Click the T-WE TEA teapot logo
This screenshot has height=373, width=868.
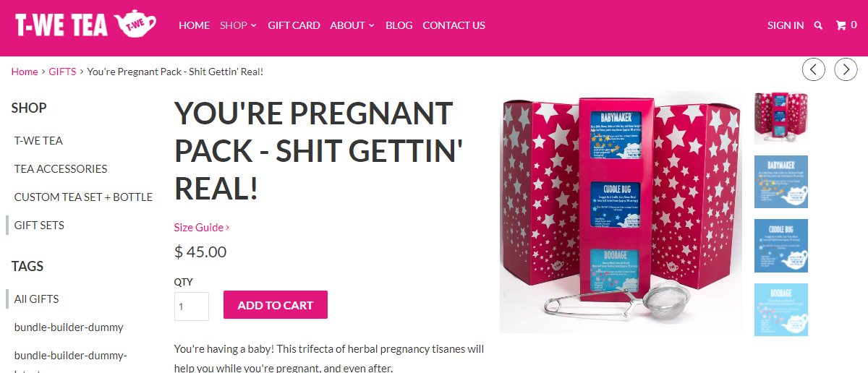86,25
